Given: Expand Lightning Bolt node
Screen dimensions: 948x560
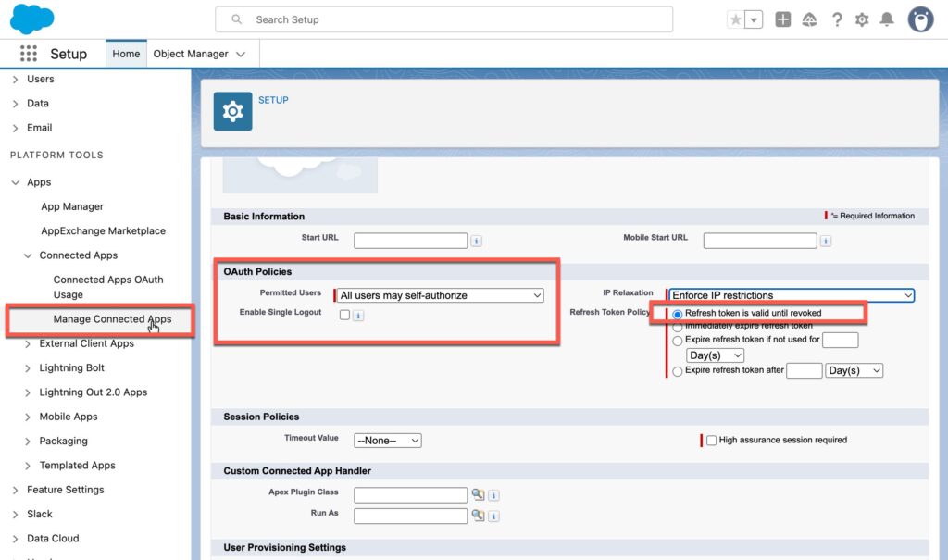Looking at the screenshot, I should 27,367.
